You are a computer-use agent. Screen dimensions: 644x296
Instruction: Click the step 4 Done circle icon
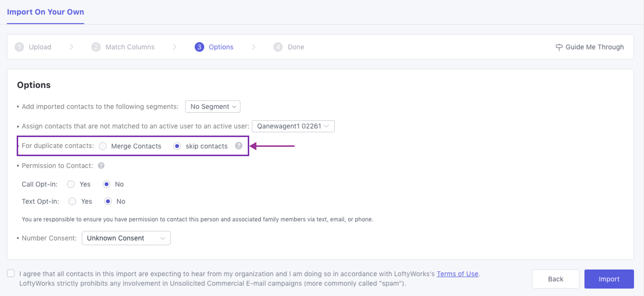pyautogui.click(x=278, y=47)
